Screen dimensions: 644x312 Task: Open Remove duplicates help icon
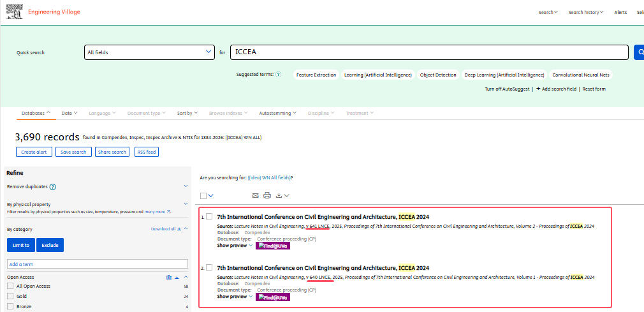point(52,186)
